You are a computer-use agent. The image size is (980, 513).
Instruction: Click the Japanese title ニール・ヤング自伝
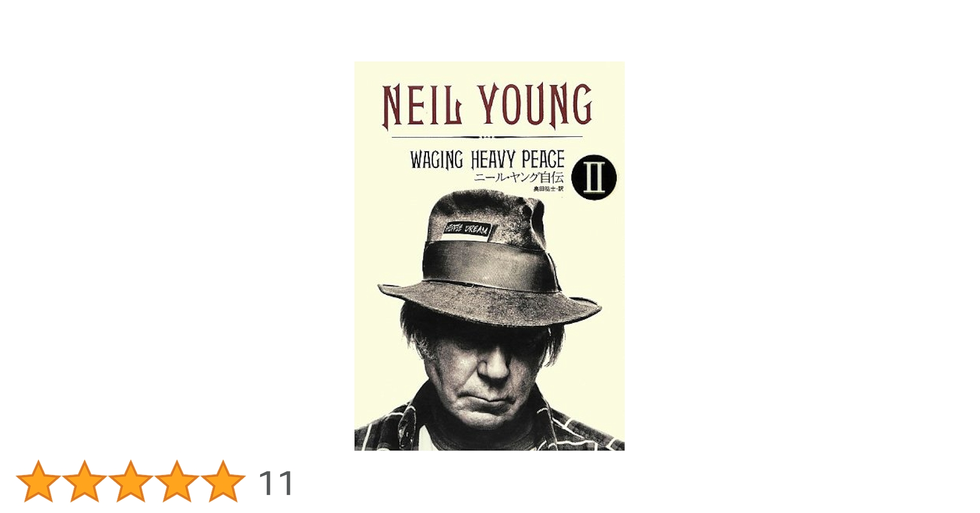click(x=519, y=177)
